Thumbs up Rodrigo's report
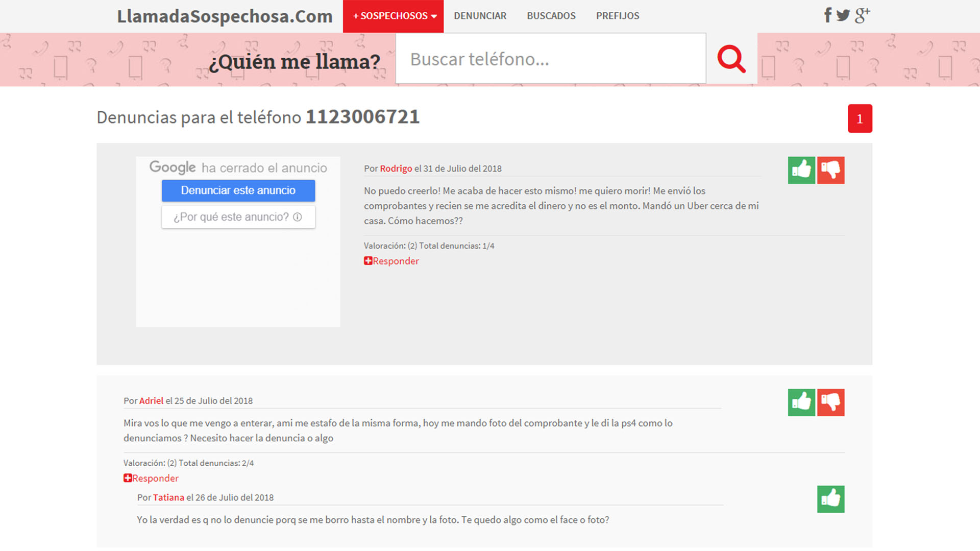Viewport: 980px width, 551px height. (x=801, y=170)
